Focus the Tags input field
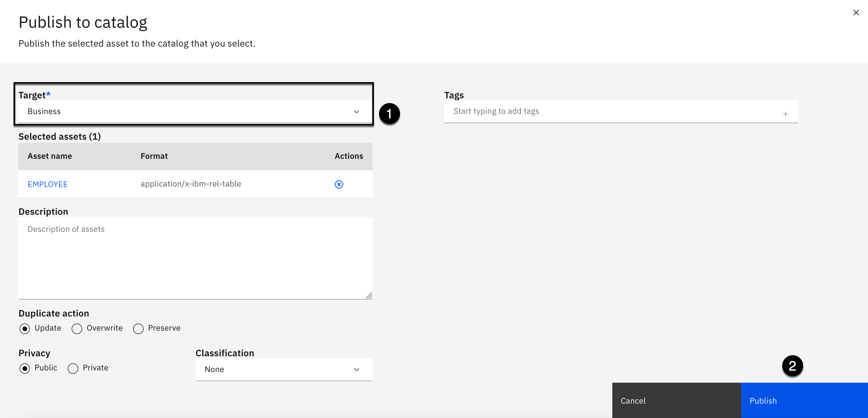868x418 pixels. tap(607, 111)
